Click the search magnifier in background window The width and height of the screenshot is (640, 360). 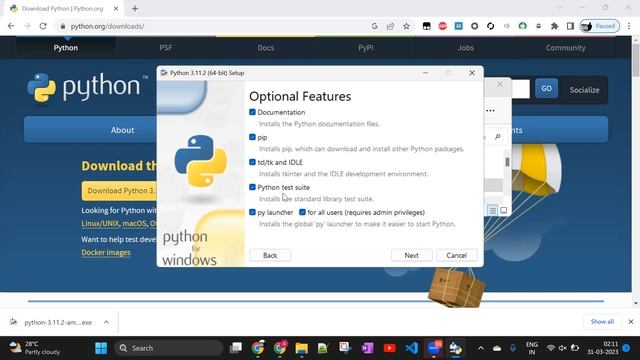(498, 137)
